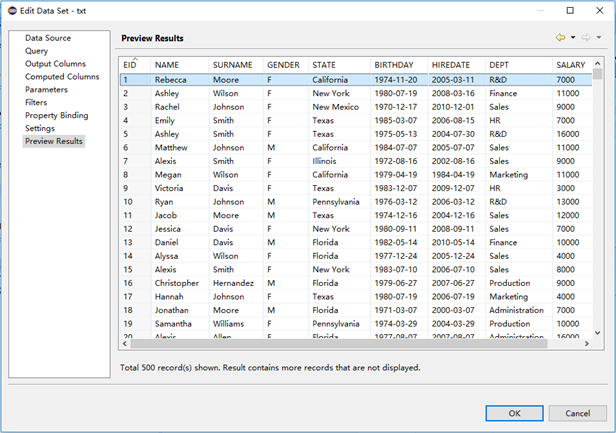Open the Query page
616x433 pixels.
click(x=36, y=51)
